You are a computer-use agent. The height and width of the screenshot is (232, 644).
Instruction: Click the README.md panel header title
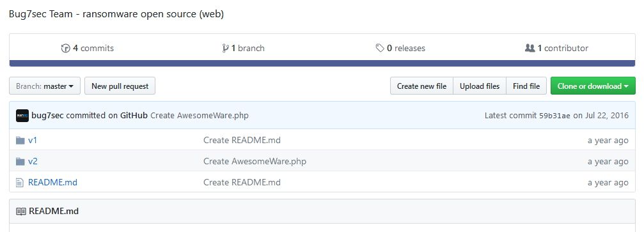click(x=53, y=212)
